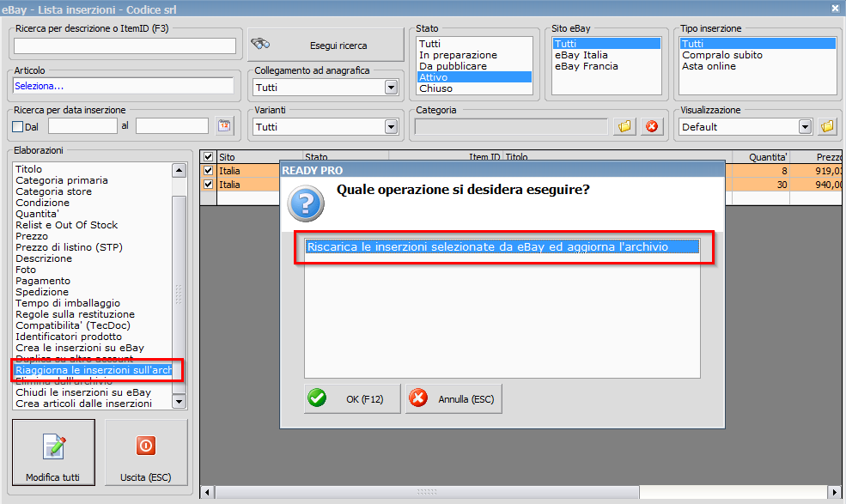This screenshot has height=504, width=846.
Task: Select eBay Italia site
Action: [x=606, y=55]
